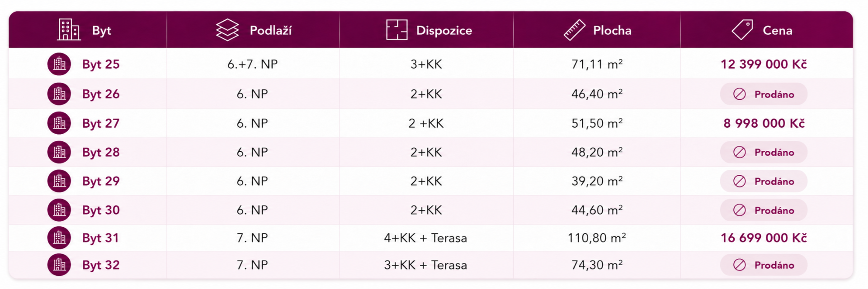The image size is (868, 289).
Task: Click the building icon beside Byt 25
Action: pyautogui.click(x=59, y=64)
